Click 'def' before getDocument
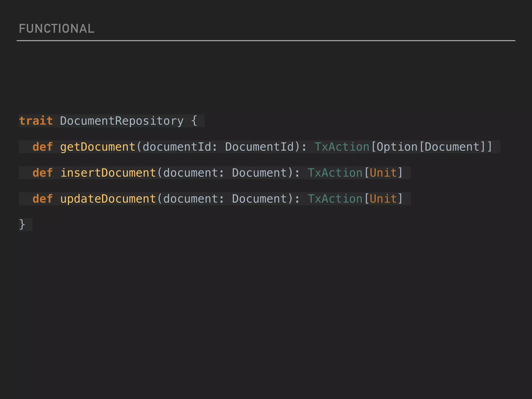 43,147
